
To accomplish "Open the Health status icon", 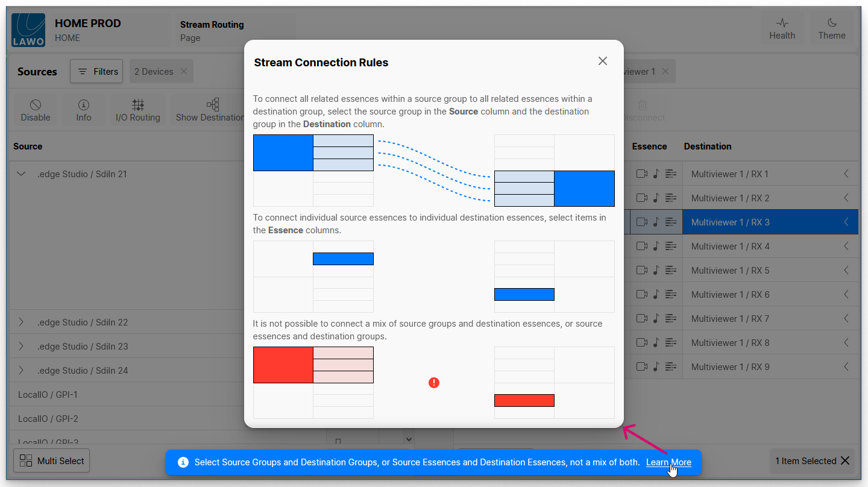I will (x=782, y=29).
